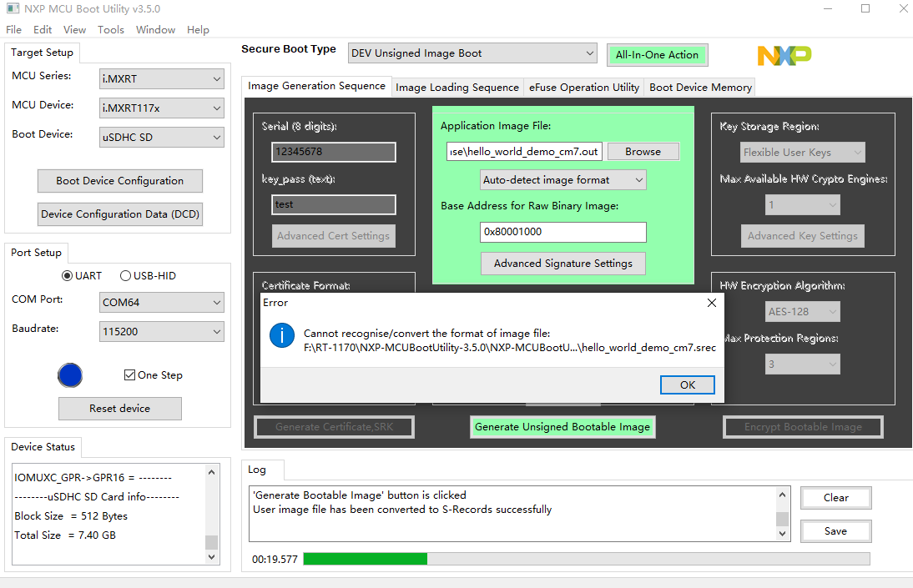Image resolution: width=913 pixels, height=588 pixels.
Task: Clear the log output
Action: (x=835, y=498)
